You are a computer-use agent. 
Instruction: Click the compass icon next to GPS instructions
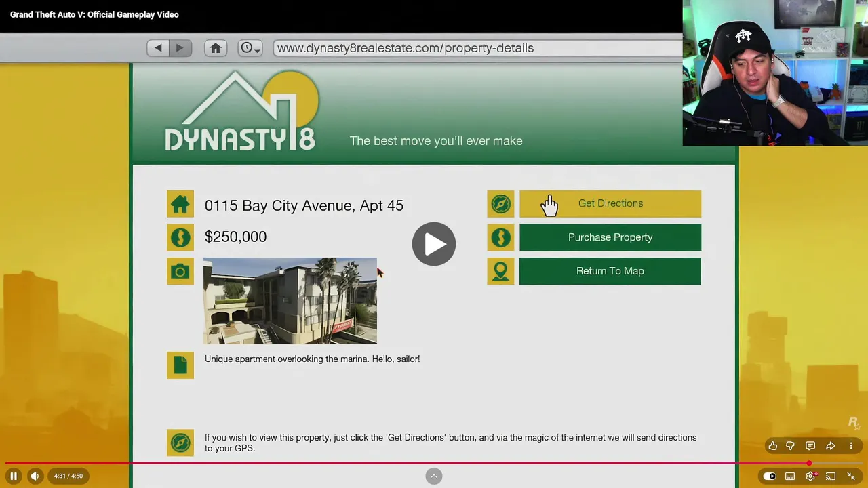point(180,443)
